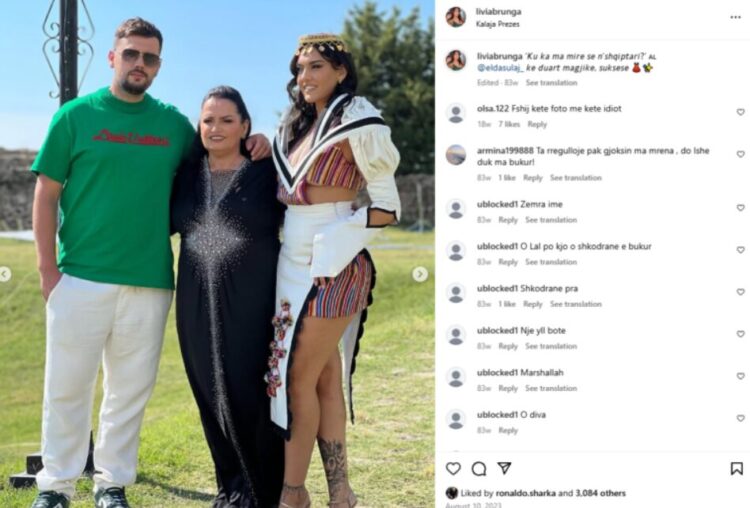See translation of the post caption
This screenshot has height=508, width=750.
pos(551,83)
